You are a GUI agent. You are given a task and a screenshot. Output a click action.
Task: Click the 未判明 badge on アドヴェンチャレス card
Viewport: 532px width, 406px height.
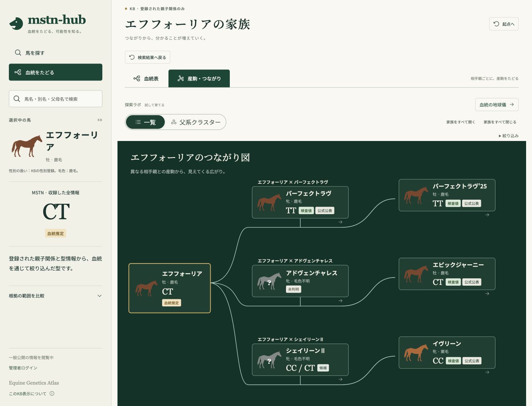click(293, 289)
